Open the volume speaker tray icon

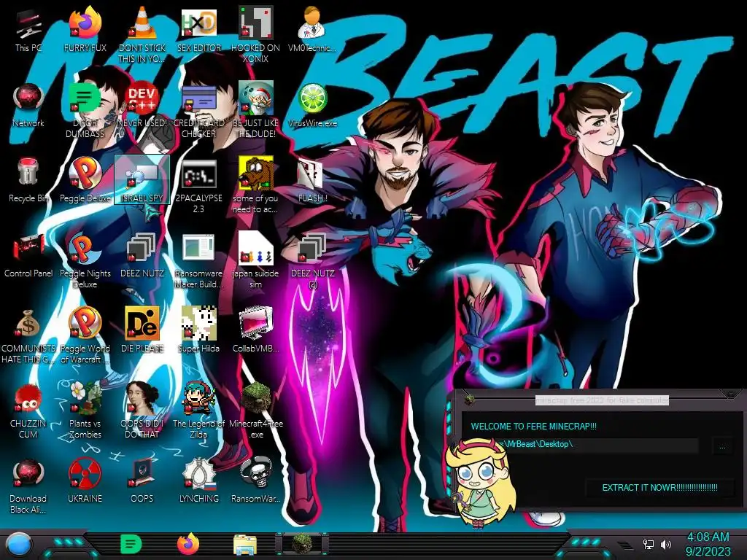(666, 544)
